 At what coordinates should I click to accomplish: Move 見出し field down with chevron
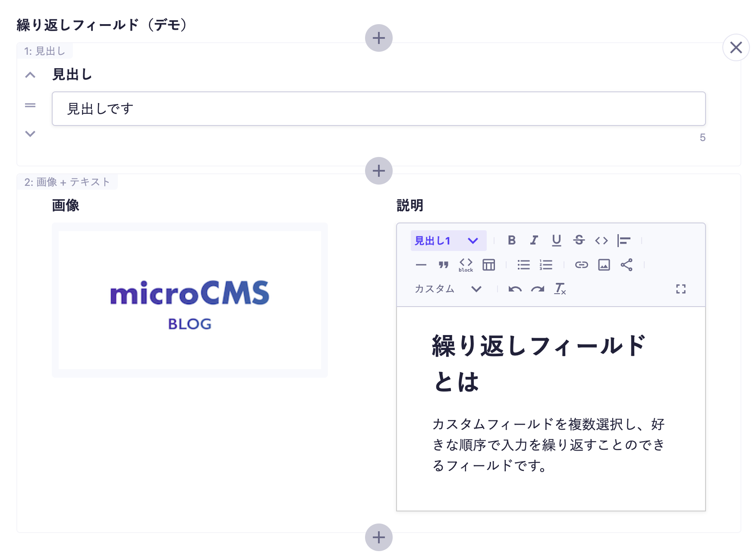[30, 134]
